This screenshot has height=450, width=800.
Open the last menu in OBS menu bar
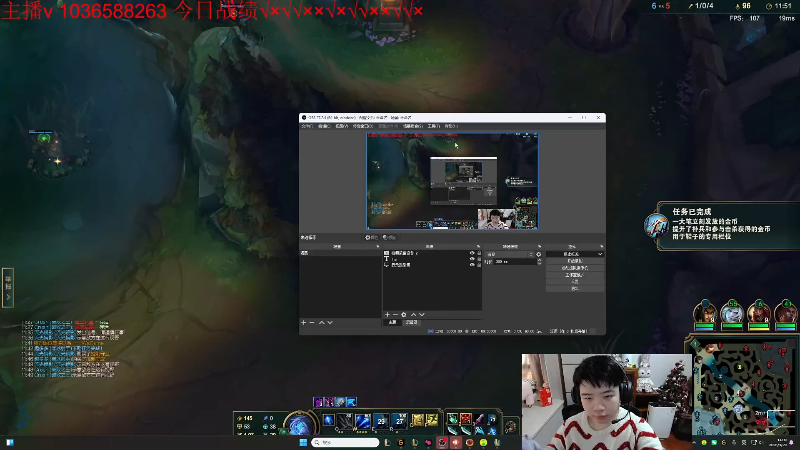[x=451, y=126]
